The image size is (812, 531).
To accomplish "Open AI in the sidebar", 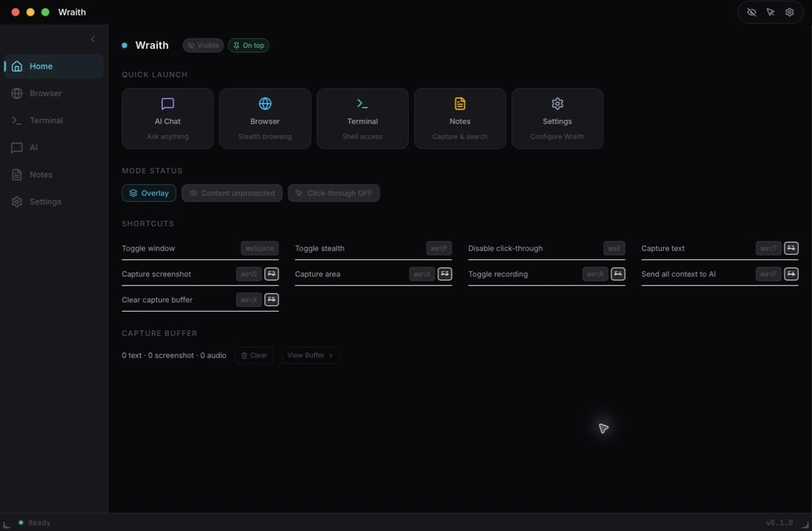I will pos(54,148).
